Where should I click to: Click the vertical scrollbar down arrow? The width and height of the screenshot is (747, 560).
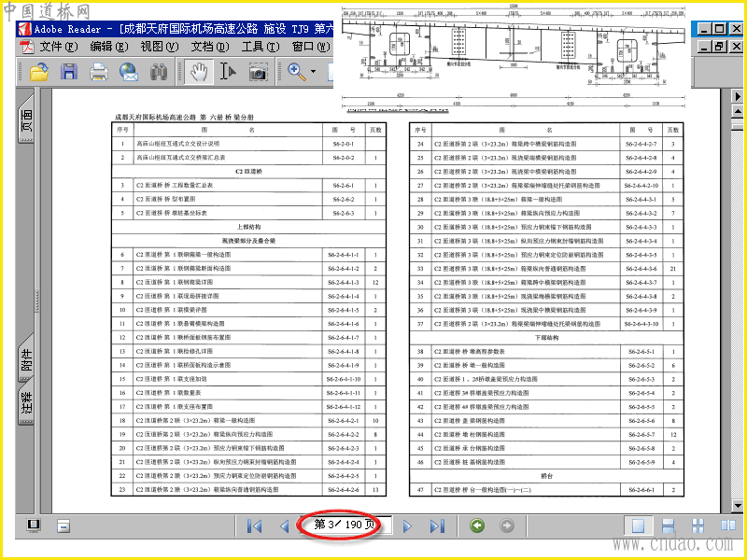[738, 505]
